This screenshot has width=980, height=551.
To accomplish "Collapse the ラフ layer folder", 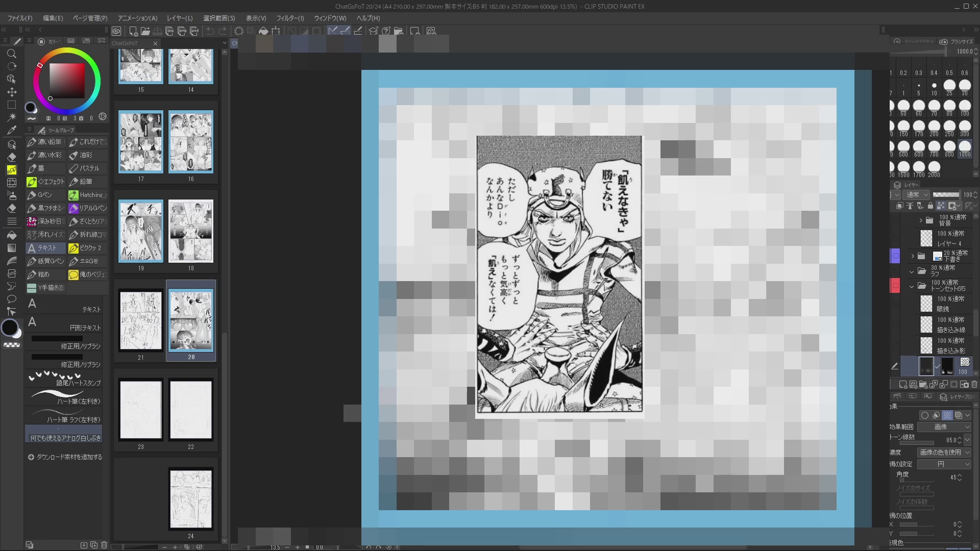I will pyautogui.click(x=912, y=271).
